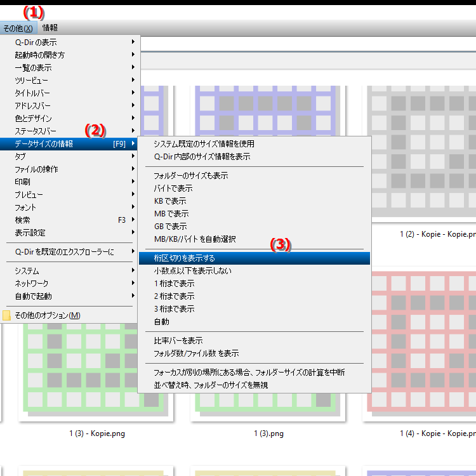Open 色とデザイン submenu
Screen dimensions: 476x476
click(70, 119)
